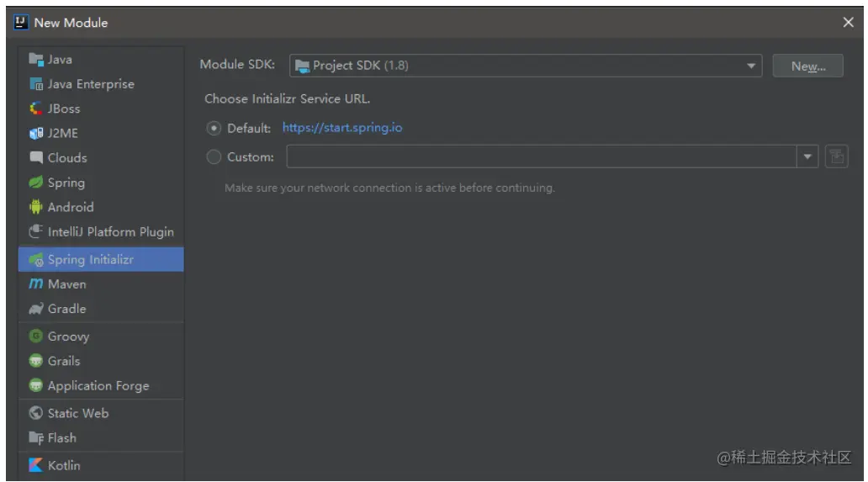Click the Application Forge icon
Viewport: 868px width, 482px height.
pyautogui.click(x=36, y=386)
